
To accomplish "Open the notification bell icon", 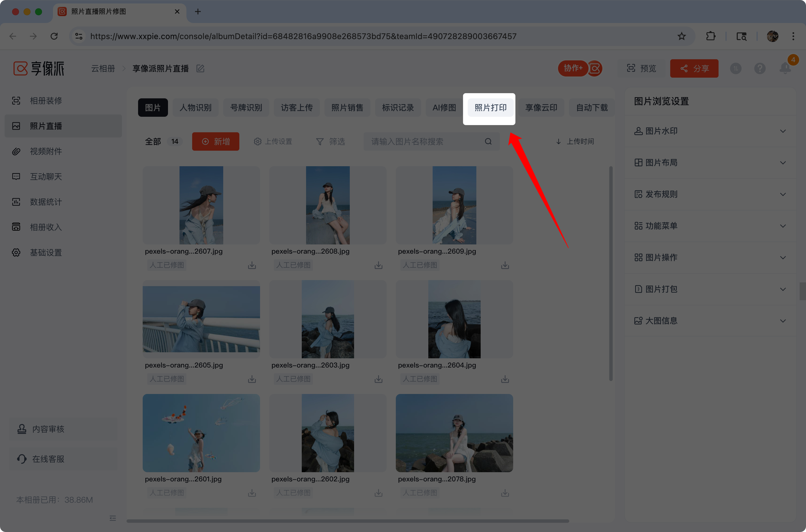I will click(x=785, y=68).
